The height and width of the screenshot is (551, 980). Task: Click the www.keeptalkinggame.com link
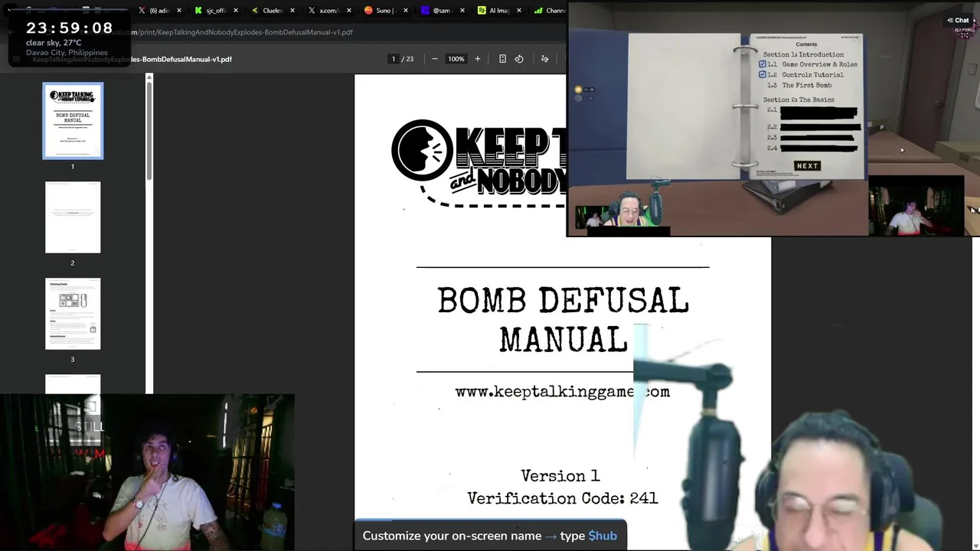tap(562, 391)
